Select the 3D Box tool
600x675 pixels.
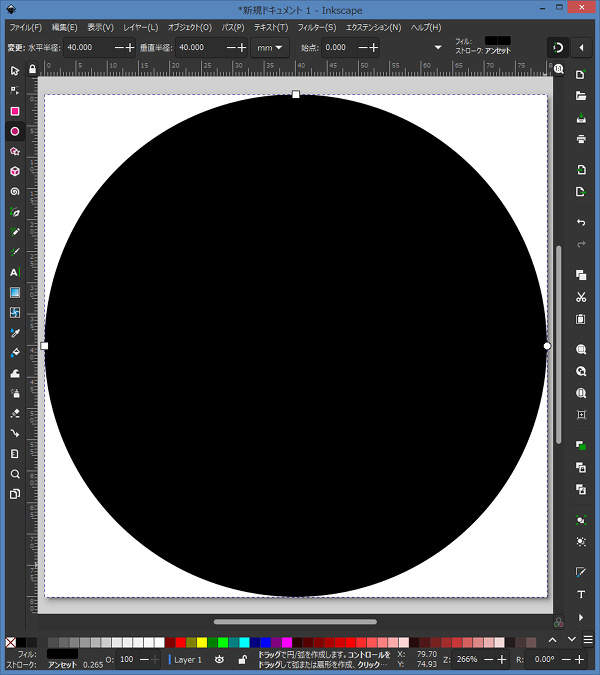15,171
